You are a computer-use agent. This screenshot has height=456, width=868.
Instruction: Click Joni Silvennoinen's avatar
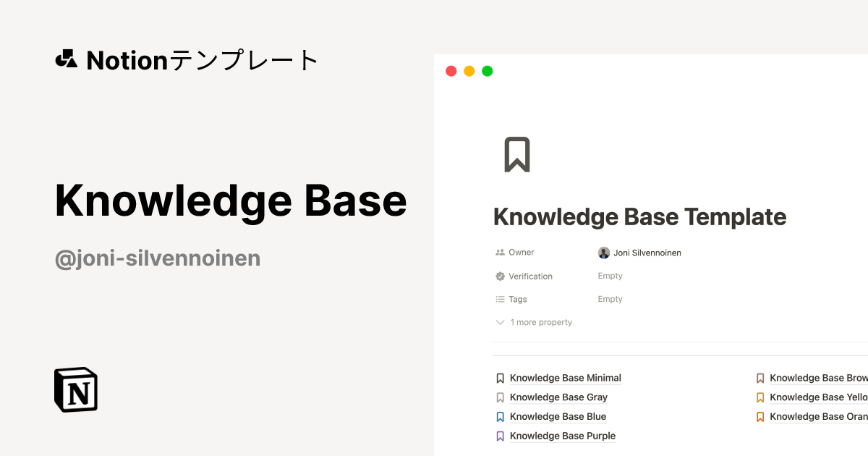click(604, 253)
